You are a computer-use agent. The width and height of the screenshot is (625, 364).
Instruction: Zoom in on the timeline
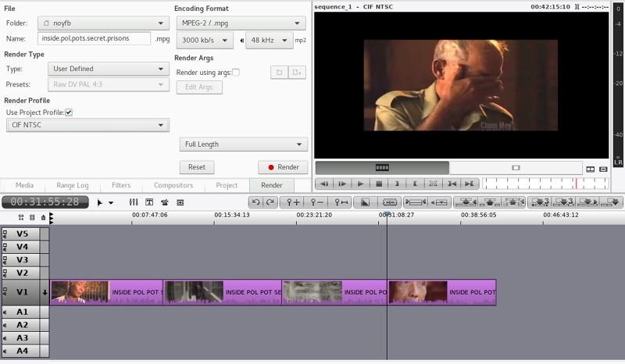[x=294, y=202]
